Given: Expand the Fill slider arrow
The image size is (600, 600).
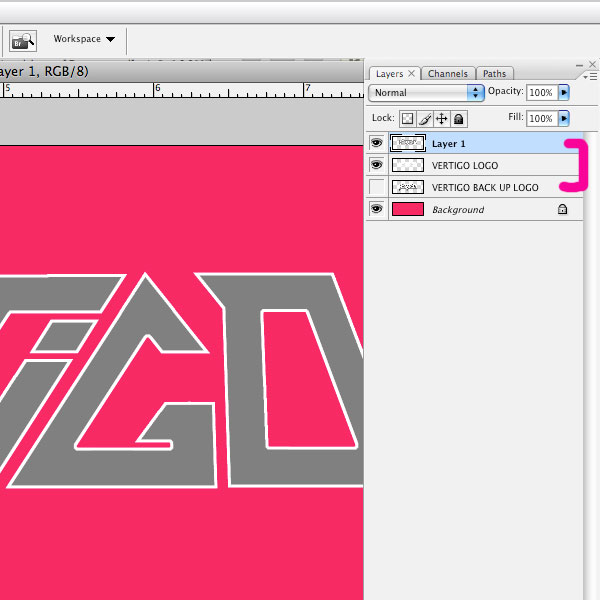Looking at the screenshot, I should tap(564, 118).
